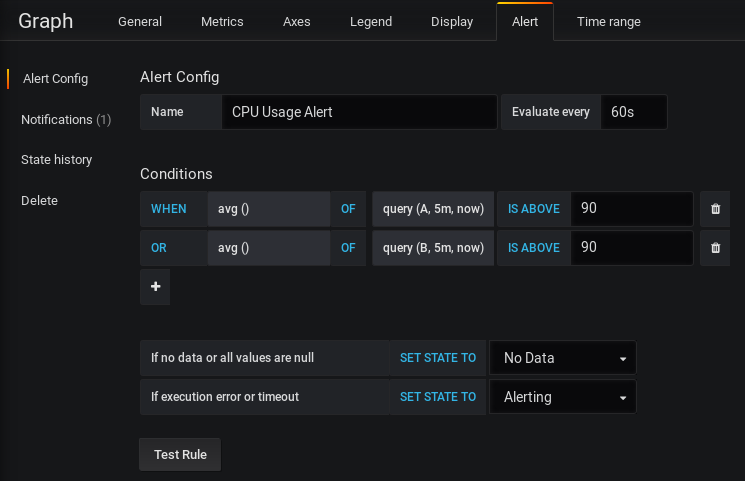Open the State history section
Screen dimensions: 745x481
57,160
